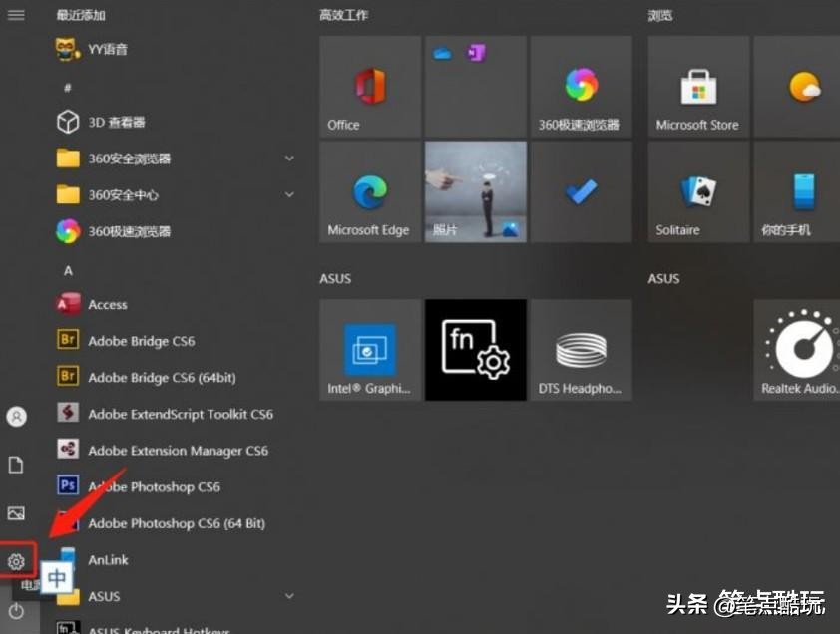
Task: Open the DTS Headphone tile
Action: (581, 349)
